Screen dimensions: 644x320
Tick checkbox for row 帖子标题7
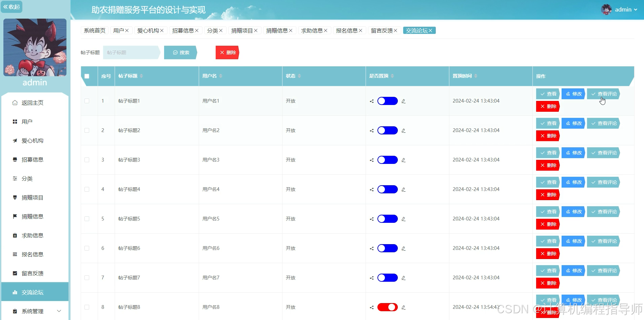pos(87,278)
